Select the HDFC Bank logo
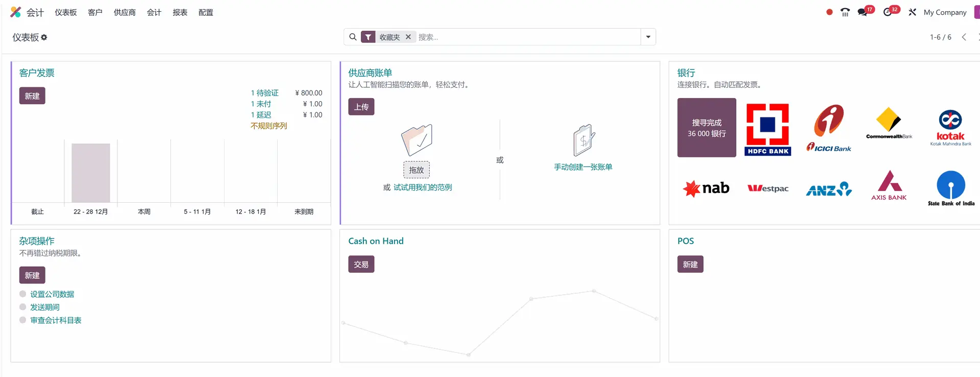The width and height of the screenshot is (980, 377). pos(768,129)
